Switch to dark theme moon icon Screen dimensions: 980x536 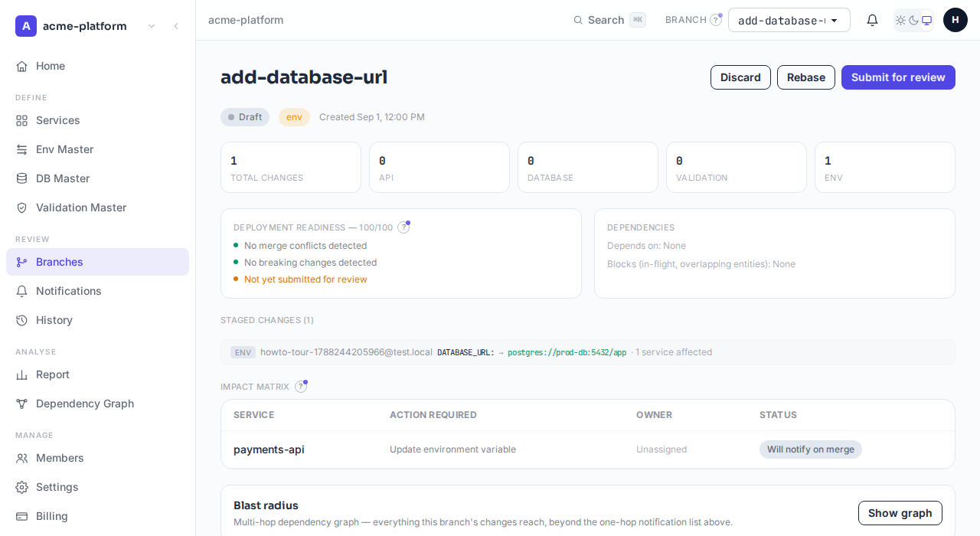pyautogui.click(x=913, y=20)
